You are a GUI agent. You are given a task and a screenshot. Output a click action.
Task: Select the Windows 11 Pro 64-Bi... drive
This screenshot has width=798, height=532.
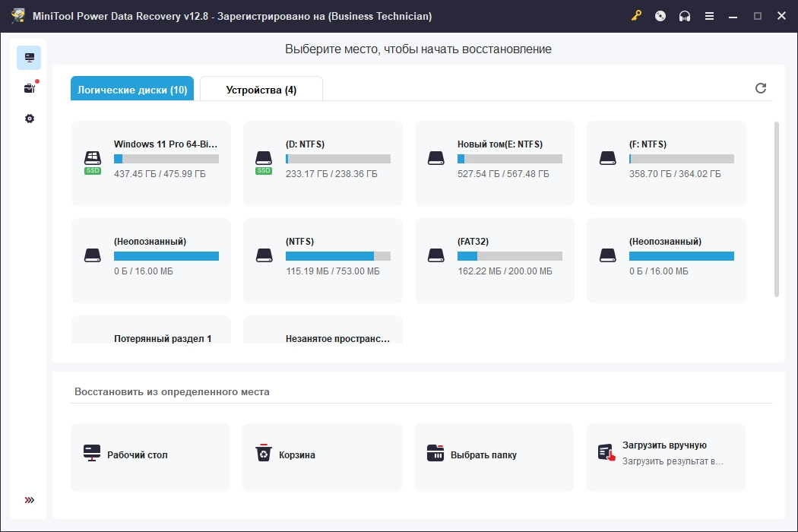click(x=151, y=163)
